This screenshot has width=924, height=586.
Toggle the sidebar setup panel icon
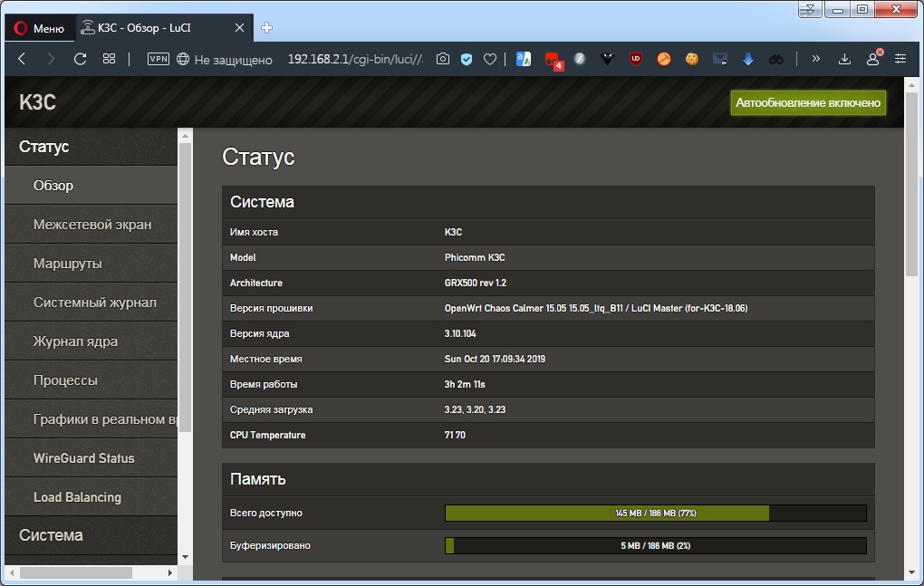899,58
